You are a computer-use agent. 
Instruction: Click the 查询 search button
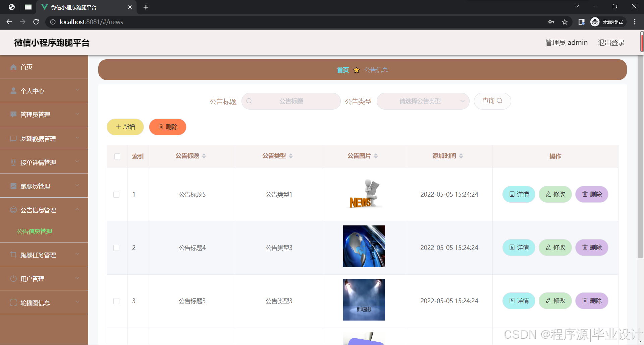492,101
